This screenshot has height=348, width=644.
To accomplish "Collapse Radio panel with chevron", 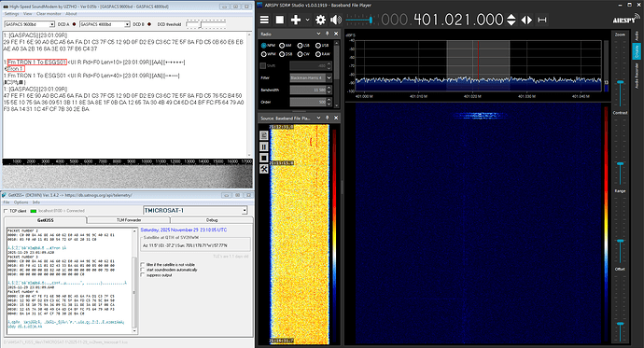I will (318, 34).
